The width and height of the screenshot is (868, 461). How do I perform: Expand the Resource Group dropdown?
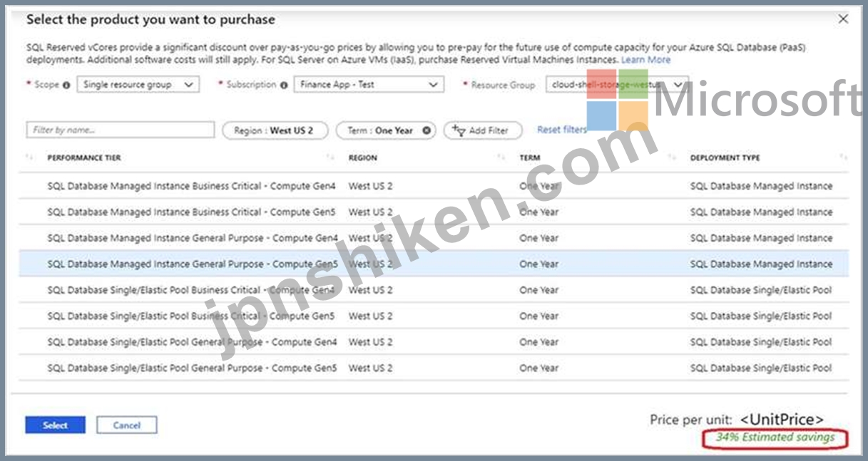(x=618, y=84)
